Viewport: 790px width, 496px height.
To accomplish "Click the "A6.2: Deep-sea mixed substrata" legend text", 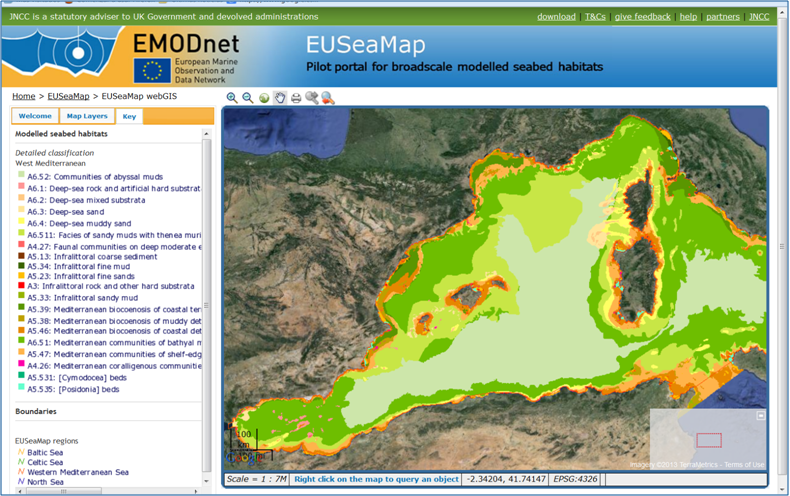I will 86,200.
